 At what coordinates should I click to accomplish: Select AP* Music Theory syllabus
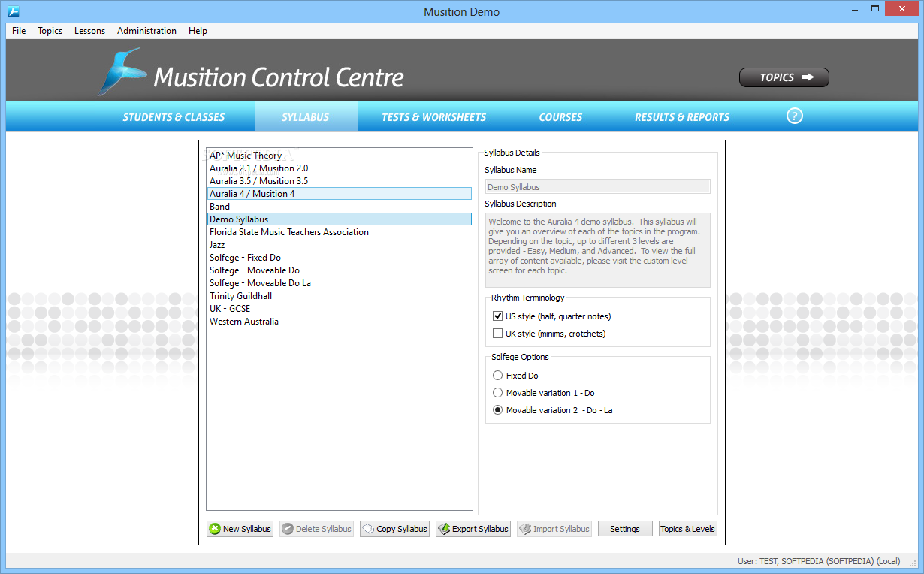click(x=340, y=156)
